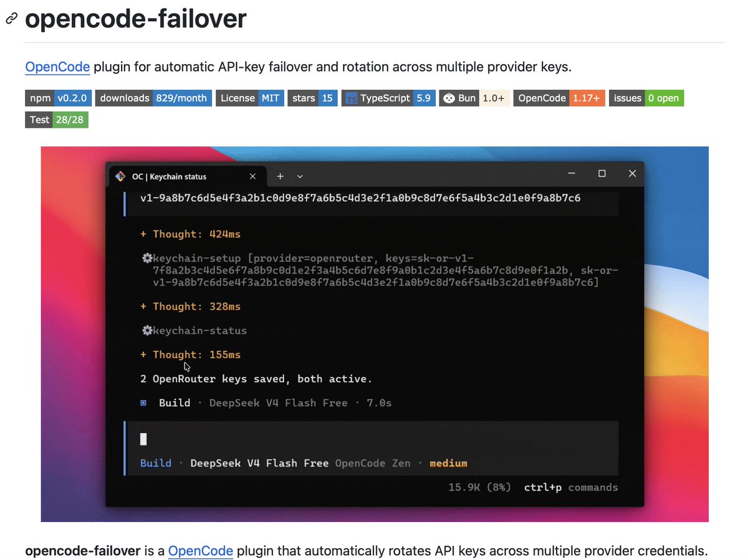Image resolution: width=748 pixels, height=560 pixels.
Task: Expand the Thought: 155ms entry
Action: [x=191, y=354]
